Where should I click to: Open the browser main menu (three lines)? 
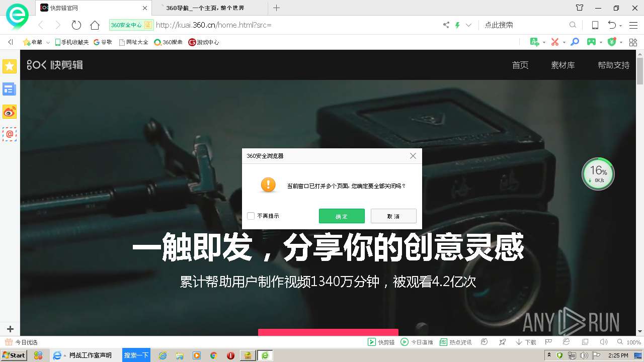click(x=633, y=25)
